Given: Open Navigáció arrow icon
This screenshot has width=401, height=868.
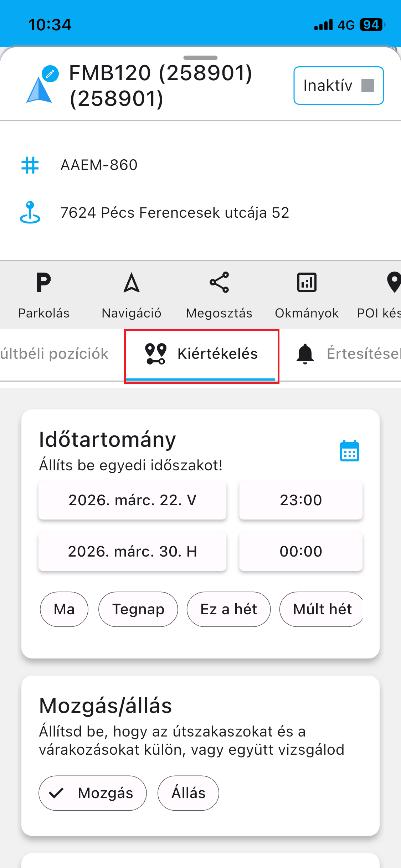Looking at the screenshot, I should (x=132, y=283).
